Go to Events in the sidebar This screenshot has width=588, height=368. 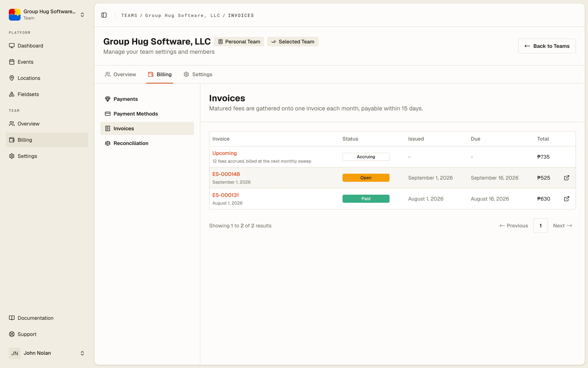(47, 62)
